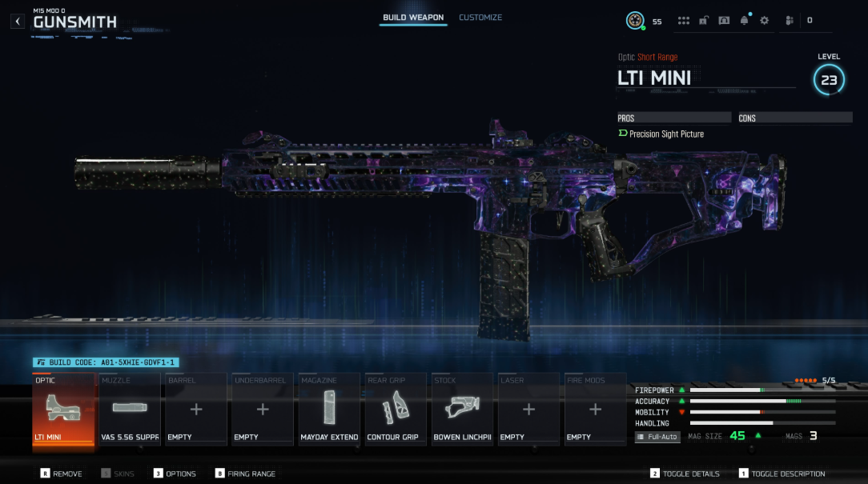
Task: Click Toggle Details
Action: click(x=685, y=474)
